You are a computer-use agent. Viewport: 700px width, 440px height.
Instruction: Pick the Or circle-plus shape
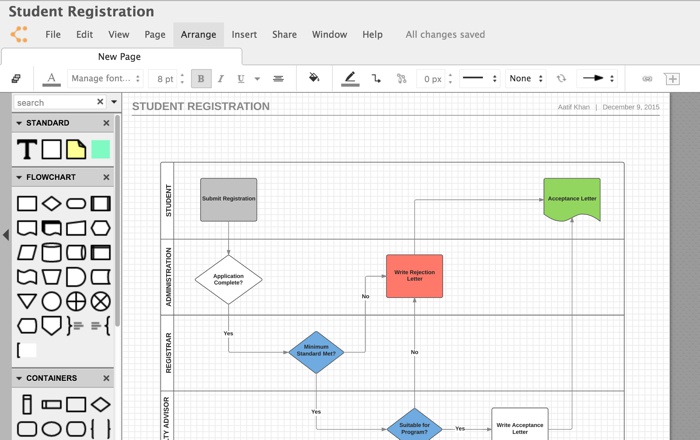tap(76, 302)
